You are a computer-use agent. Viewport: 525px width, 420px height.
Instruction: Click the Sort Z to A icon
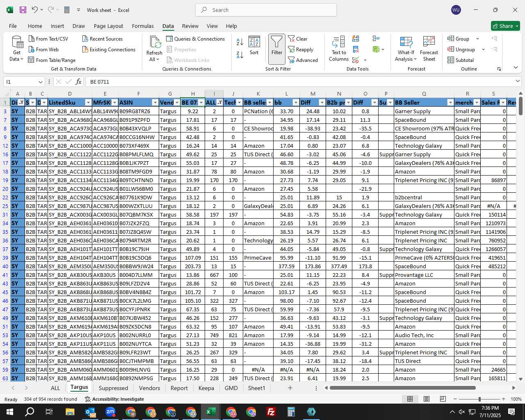pyautogui.click(x=240, y=55)
